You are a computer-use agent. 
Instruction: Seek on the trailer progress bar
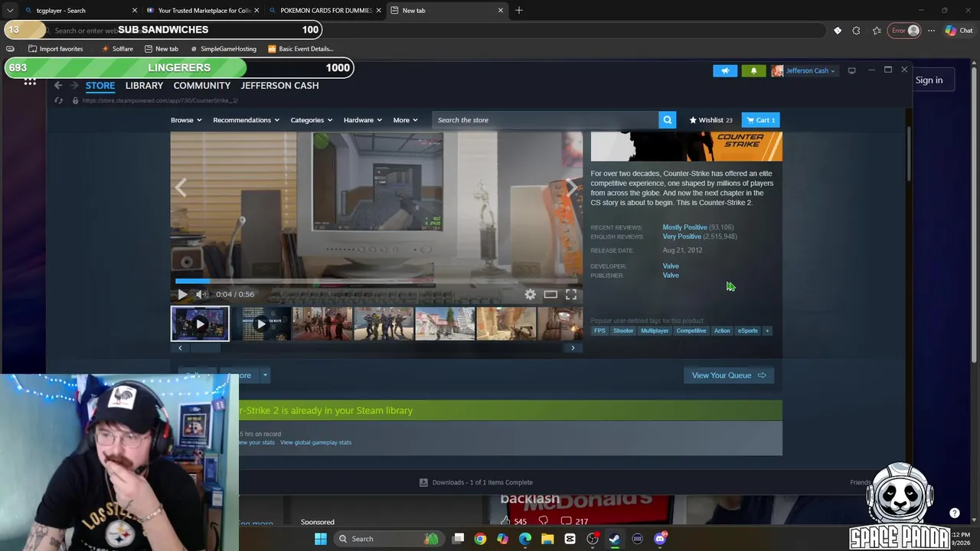click(x=376, y=282)
